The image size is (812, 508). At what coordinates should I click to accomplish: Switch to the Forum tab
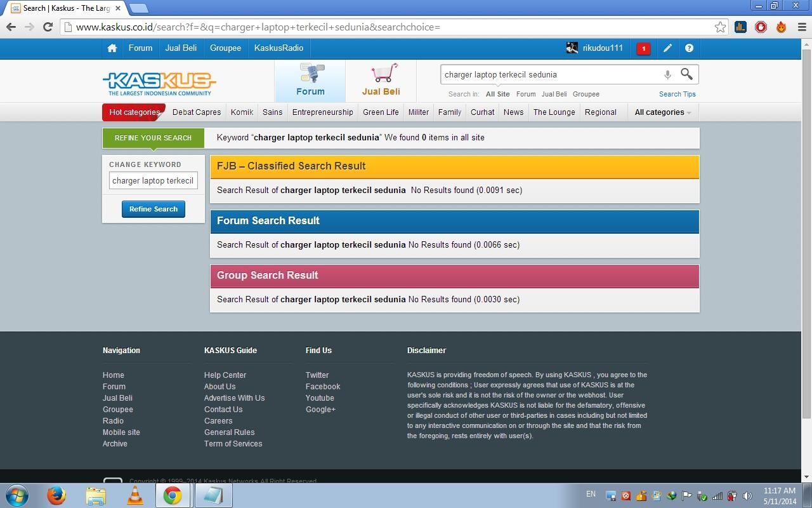pyautogui.click(x=310, y=81)
